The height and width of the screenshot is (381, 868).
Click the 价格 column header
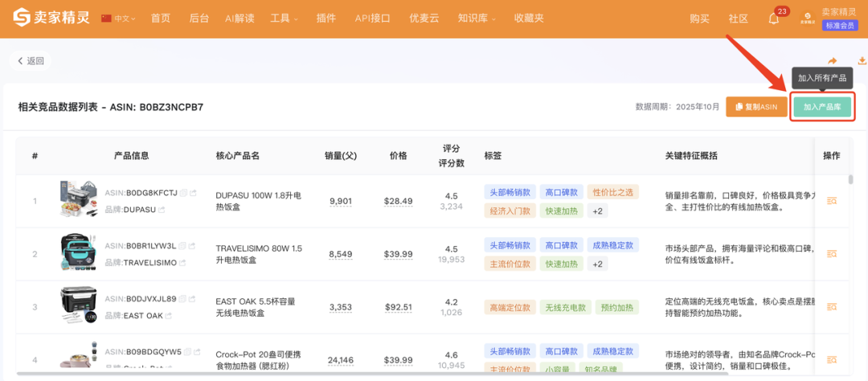[x=399, y=156]
